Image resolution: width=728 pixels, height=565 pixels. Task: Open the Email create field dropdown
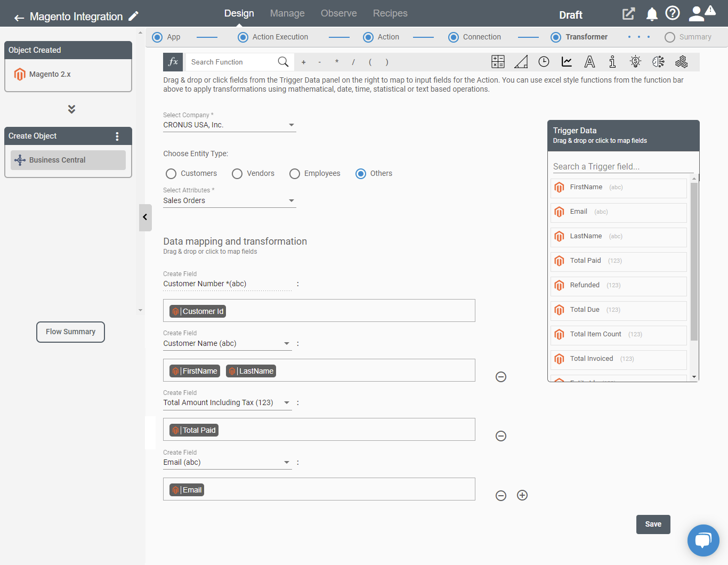pyautogui.click(x=227, y=463)
